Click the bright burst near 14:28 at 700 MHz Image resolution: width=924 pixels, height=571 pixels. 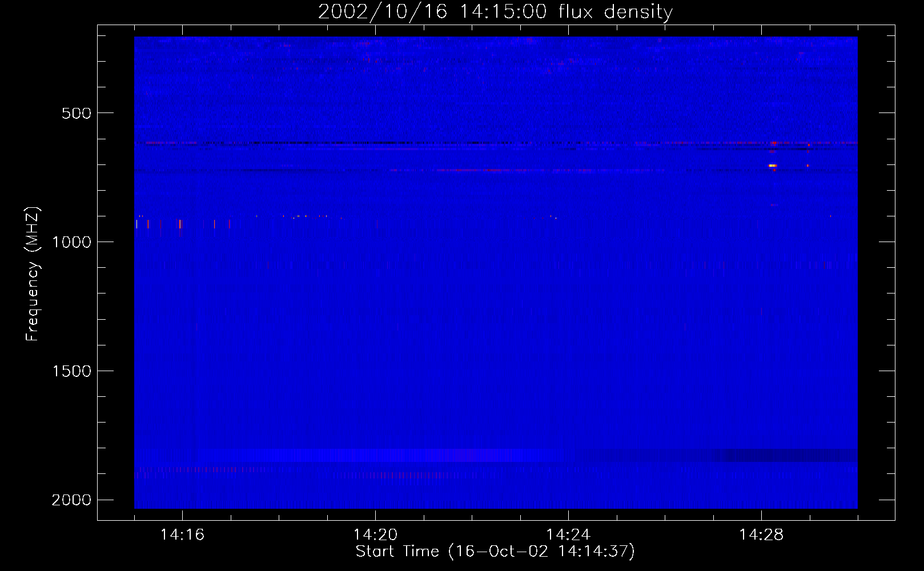773,166
